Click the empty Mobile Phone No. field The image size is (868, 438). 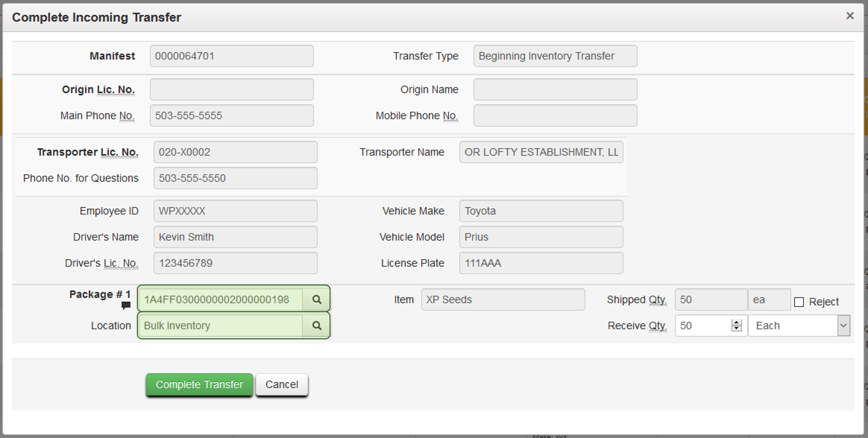[555, 115]
